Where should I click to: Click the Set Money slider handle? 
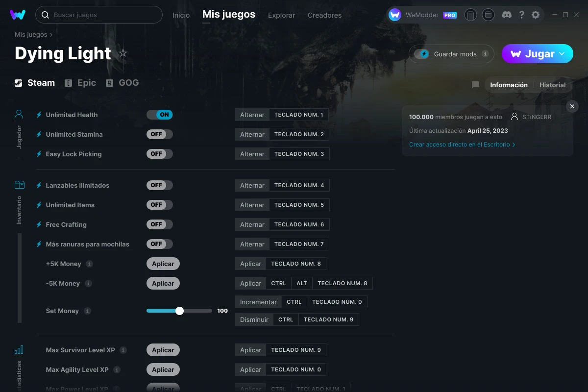(179, 311)
